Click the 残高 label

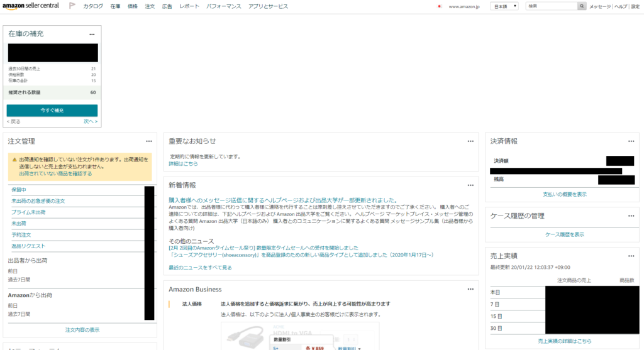point(499,179)
